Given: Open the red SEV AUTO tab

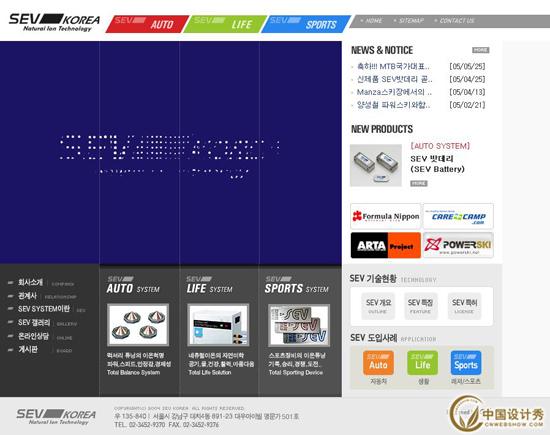Looking at the screenshot, I should pyautogui.click(x=147, y=24).
